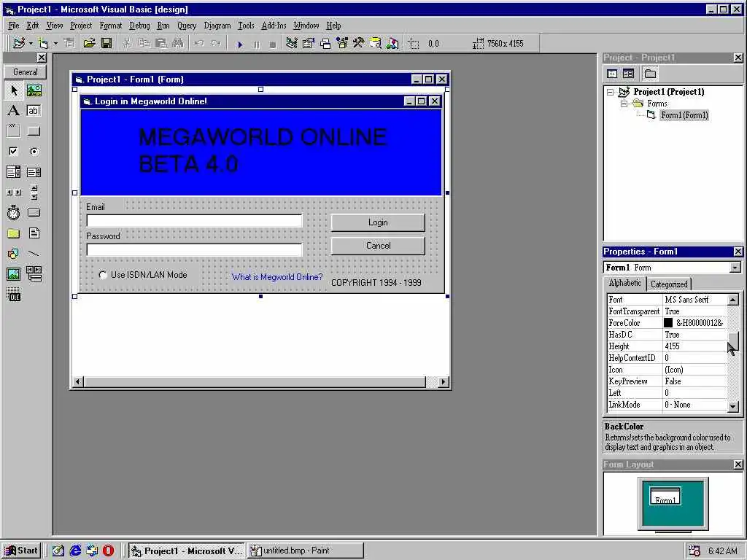Click Properties scrollbar down arrow
The width and height of the screenshot is (747, 560).
732,406
